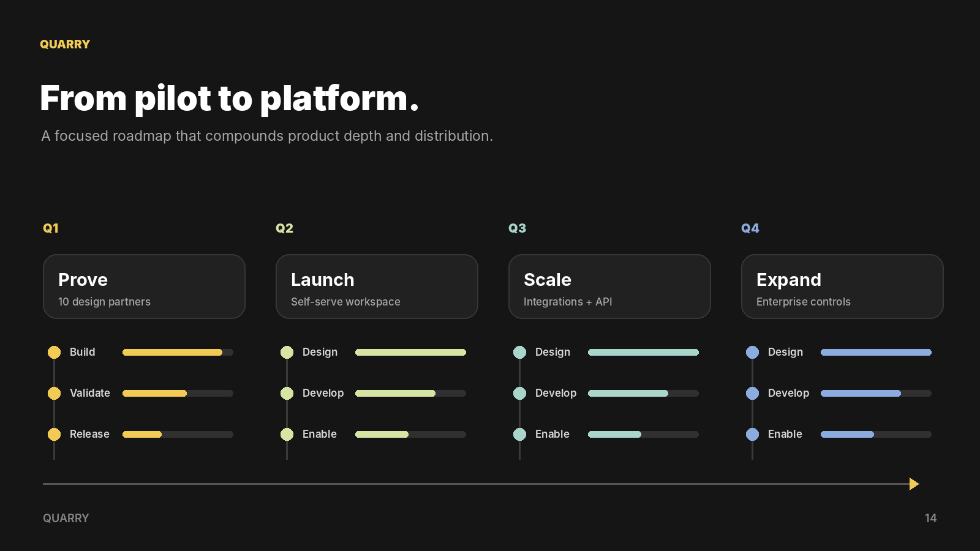Click the timeline arrowhead at right end

click(914, 484)
